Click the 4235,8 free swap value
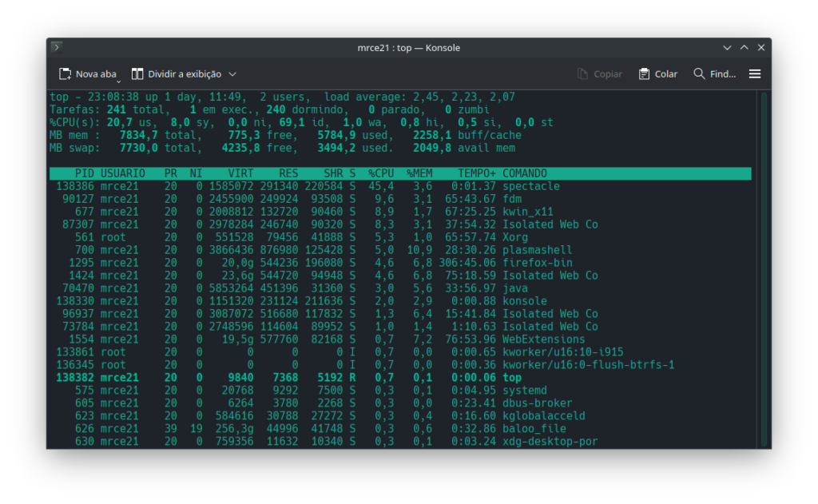Screen dimensions: 818x504 240,149
